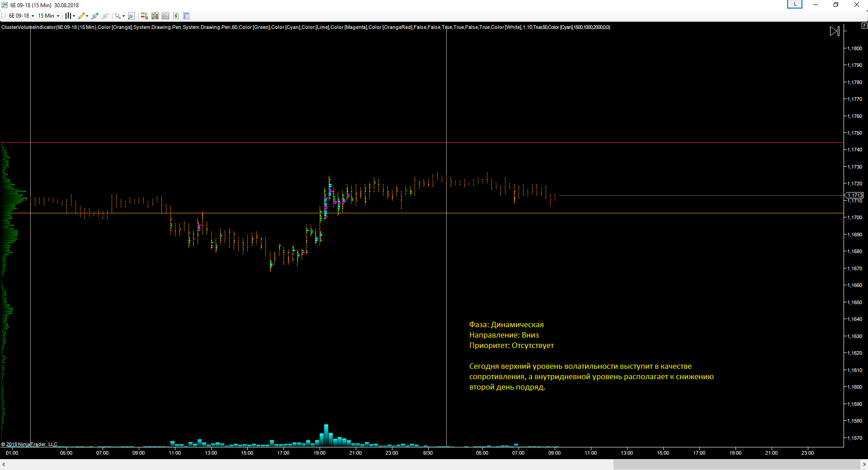This screenshot has height=470, width=868.
Task: Click the 2018 NinjaTrader, LLC copyright text
Action: pyautogui.click(x=29, y=444)
